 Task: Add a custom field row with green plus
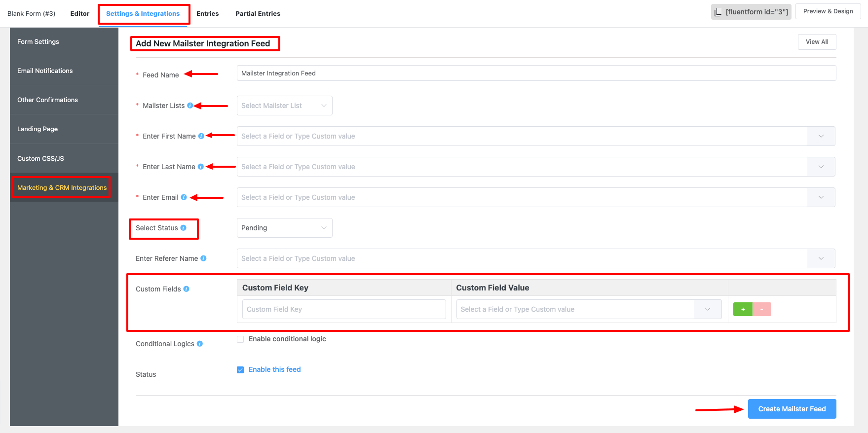(743, 309)
